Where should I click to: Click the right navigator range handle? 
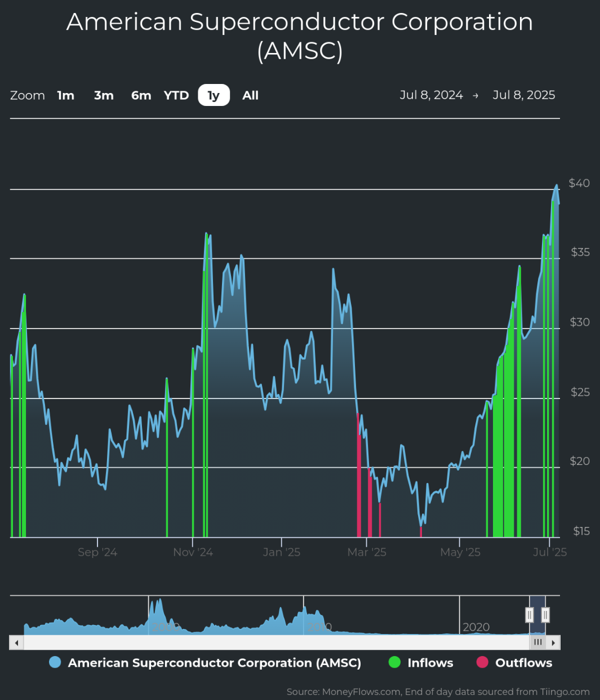click(545, 614)
